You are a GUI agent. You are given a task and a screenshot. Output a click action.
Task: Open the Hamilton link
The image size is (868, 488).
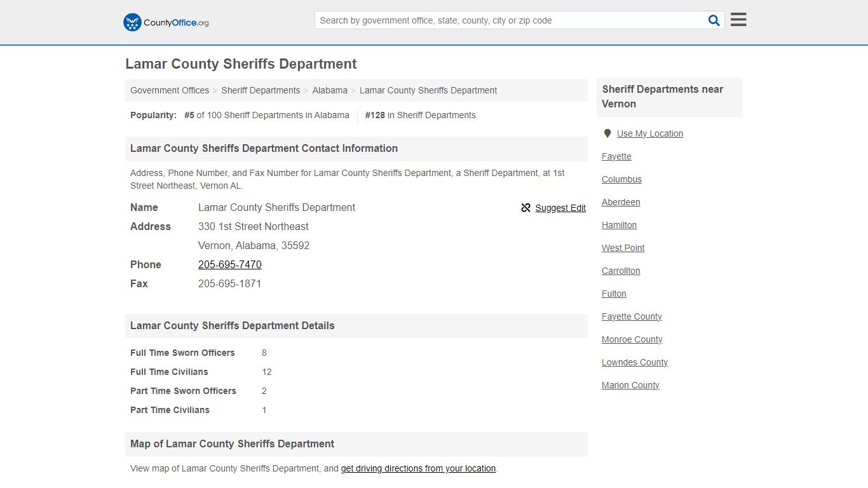tap(619, 225)
